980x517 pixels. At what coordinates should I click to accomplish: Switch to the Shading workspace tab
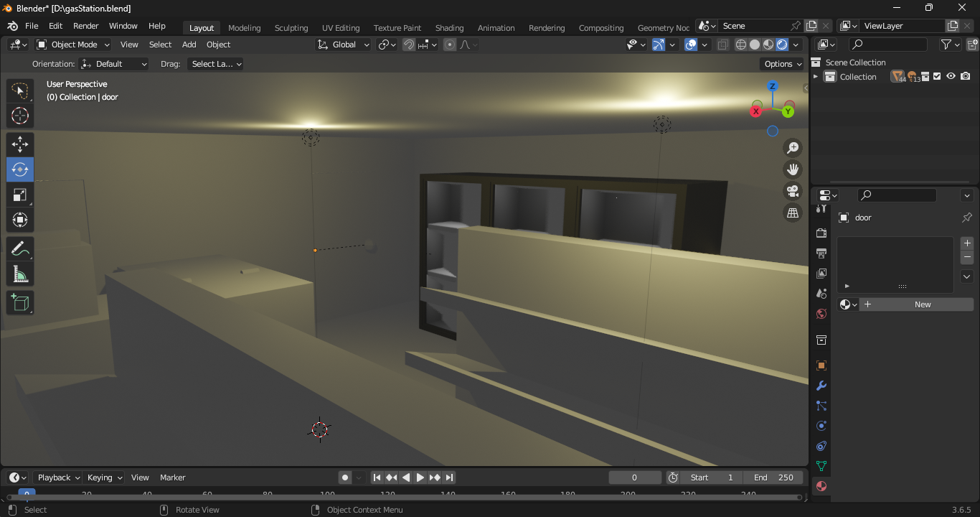[449, 28]
